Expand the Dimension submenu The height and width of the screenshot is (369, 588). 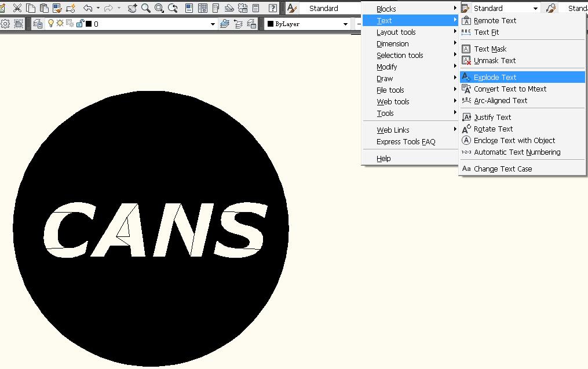(410, 44)
